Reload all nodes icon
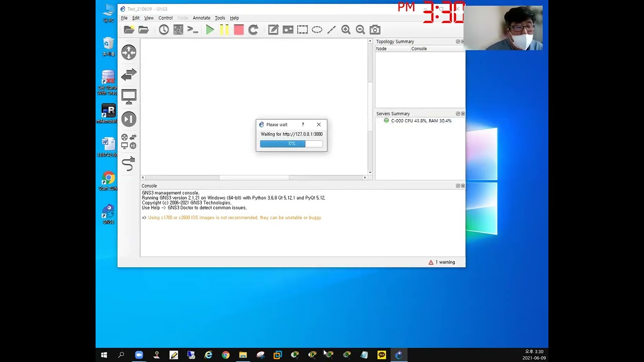This screenshot has width=644, height=362. [253, 30]
